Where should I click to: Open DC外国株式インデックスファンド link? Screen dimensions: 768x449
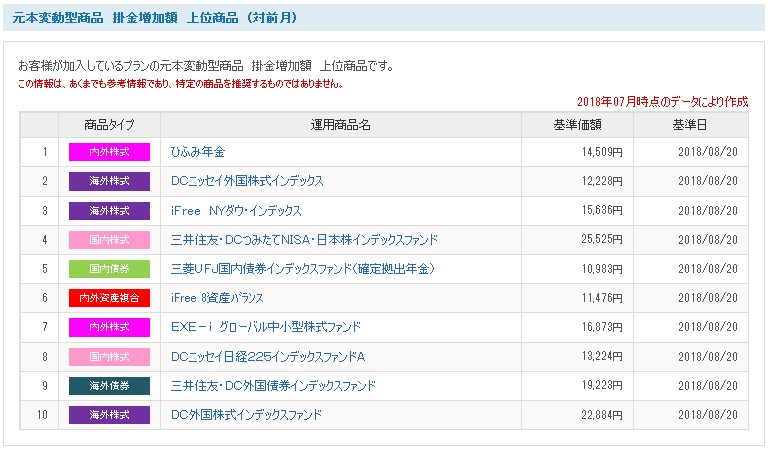[x=246, y=415]
